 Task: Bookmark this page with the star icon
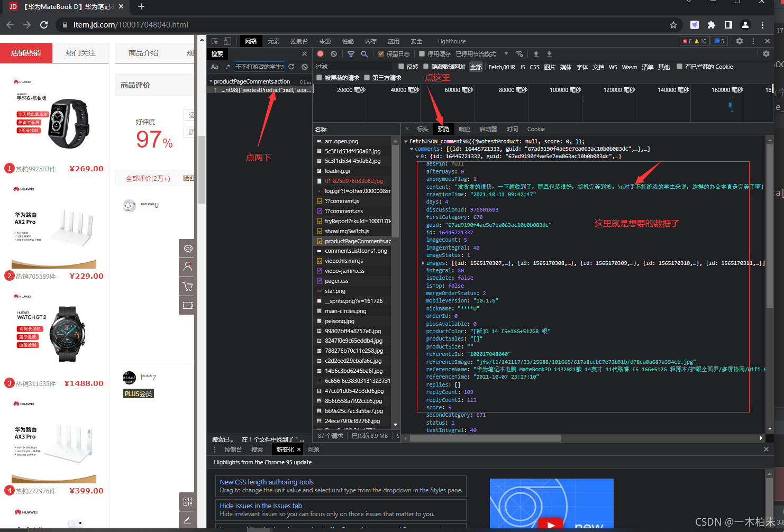(x=673, y=25)
